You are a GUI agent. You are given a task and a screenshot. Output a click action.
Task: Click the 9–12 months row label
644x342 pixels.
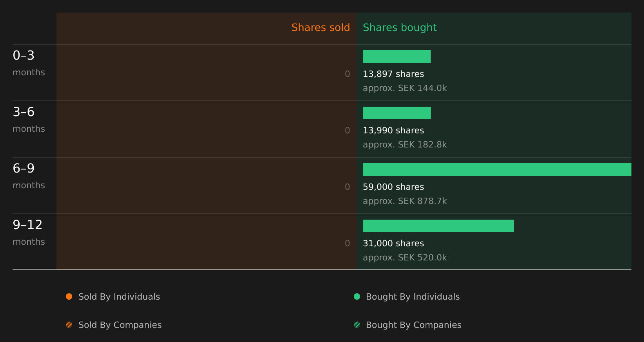click(x=29, y=233)
